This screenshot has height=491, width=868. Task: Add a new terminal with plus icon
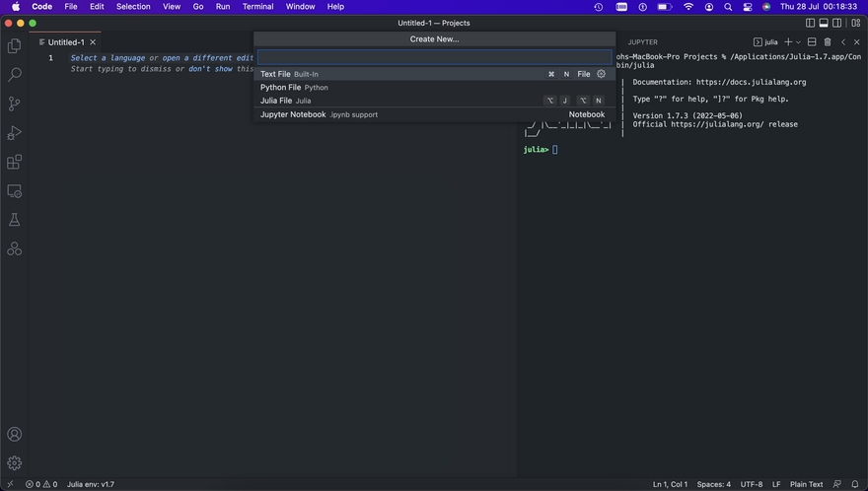click(x=788, y=42)
